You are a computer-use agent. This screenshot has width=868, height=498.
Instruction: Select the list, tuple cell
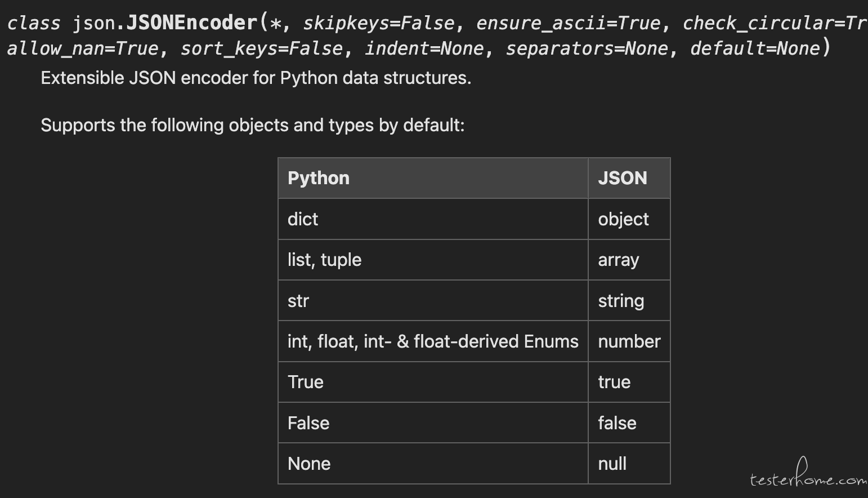coord(433,260)
